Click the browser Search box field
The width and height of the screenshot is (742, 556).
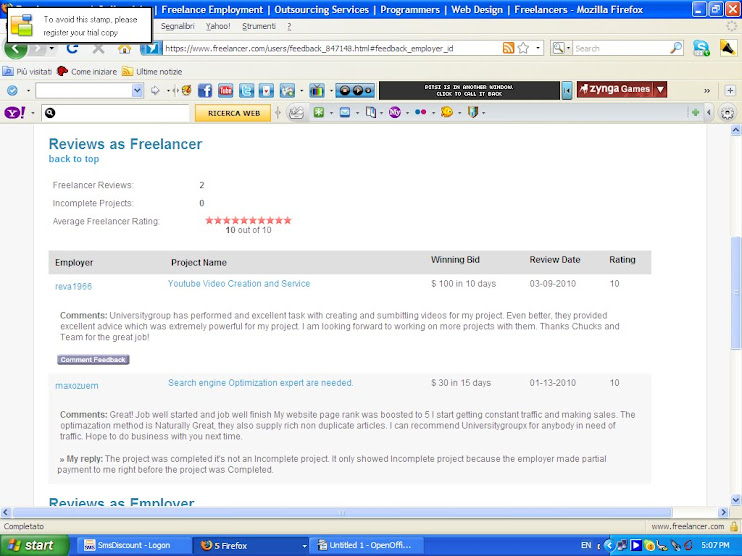[x=621, y=48]
